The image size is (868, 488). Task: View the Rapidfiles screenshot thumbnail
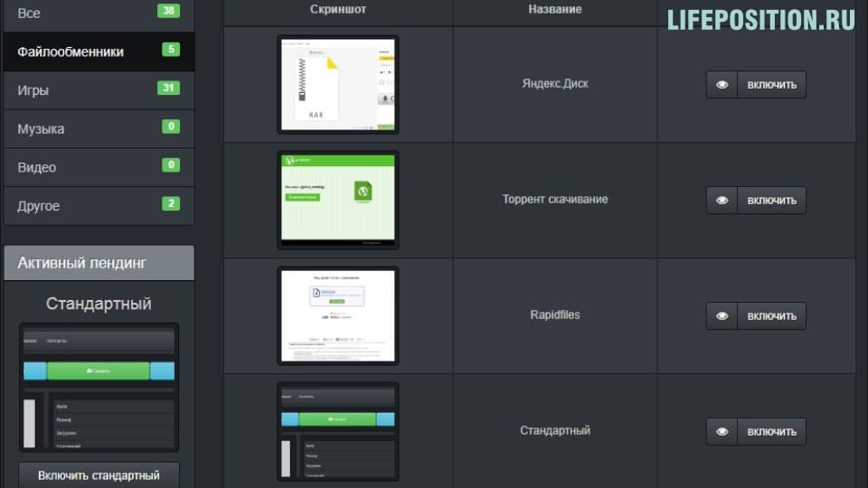(337, 315)
